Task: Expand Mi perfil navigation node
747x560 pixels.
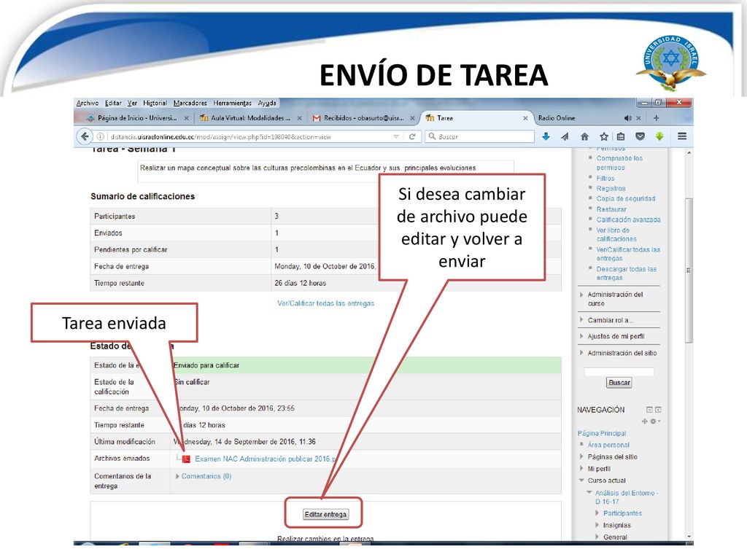Action: point(581,469)
